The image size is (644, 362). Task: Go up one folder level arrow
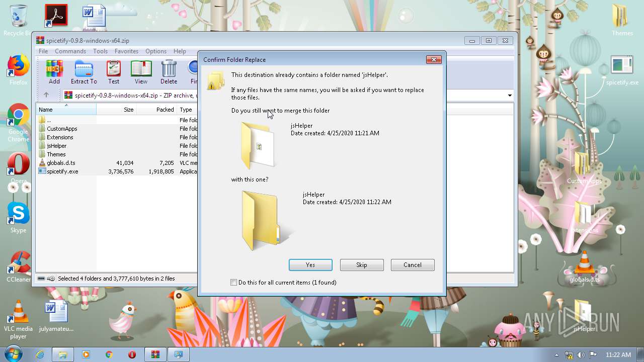click(x=46, y=95)
